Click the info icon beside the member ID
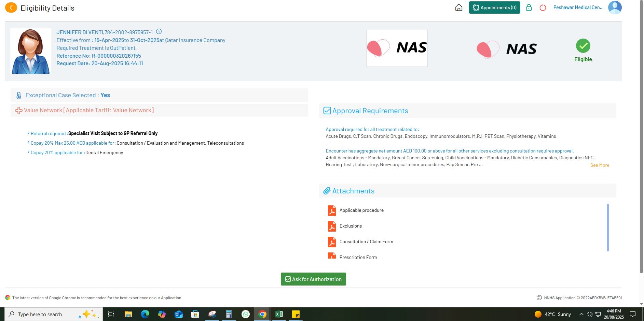 pyautogui.click(x=159, y=32)
